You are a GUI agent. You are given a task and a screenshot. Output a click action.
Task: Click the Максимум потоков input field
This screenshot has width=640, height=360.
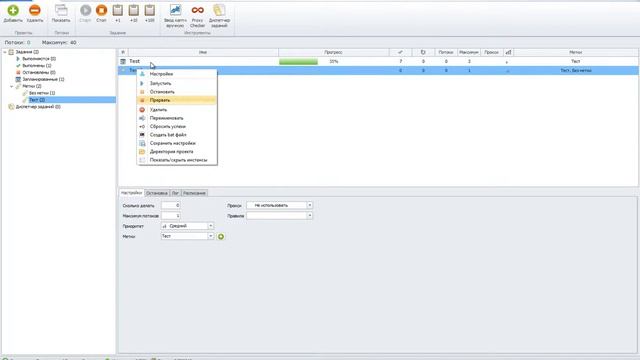coord(171,216)
